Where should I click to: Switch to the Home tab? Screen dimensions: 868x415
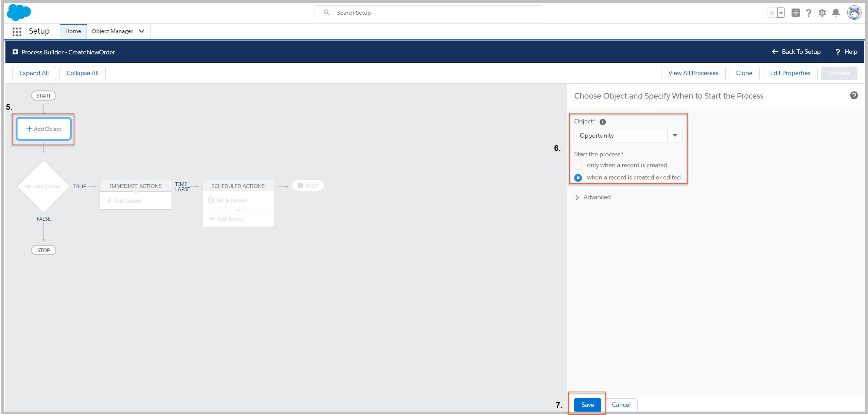pos(73,31)
